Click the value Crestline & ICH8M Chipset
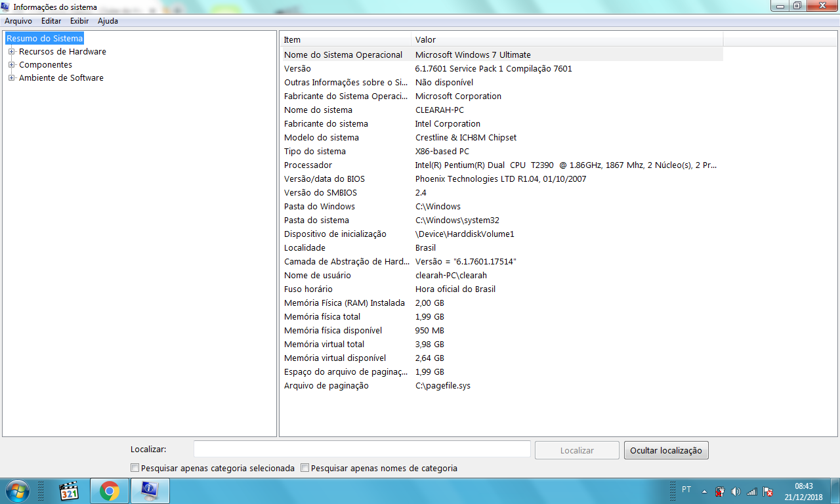The height and width of the screenshot is (504, 840). (466, 137)
